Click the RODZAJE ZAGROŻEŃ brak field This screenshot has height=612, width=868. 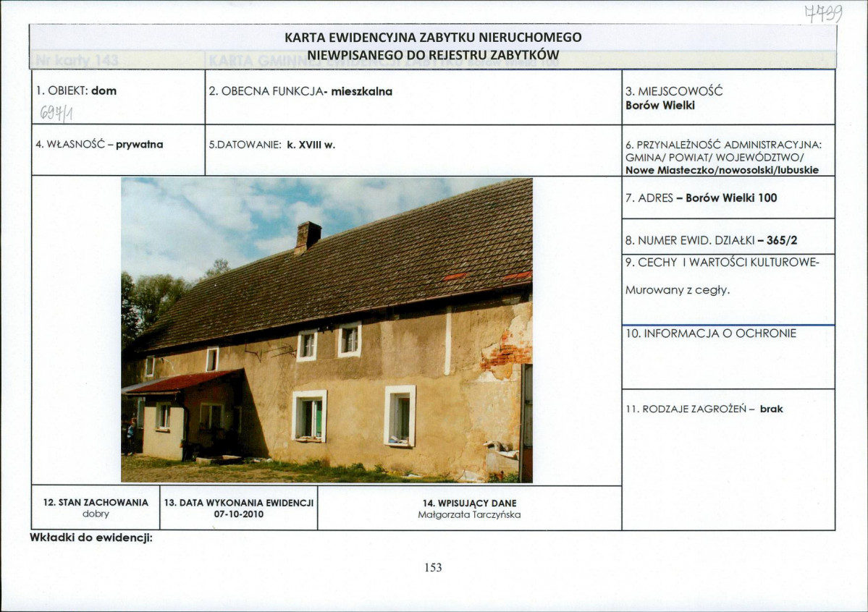(x=728, y=459)
